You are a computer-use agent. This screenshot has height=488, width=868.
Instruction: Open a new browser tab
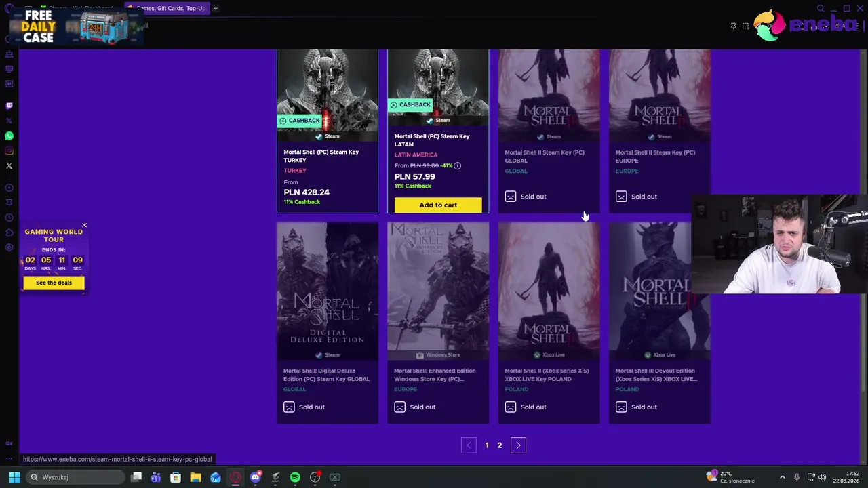point(216,8)
